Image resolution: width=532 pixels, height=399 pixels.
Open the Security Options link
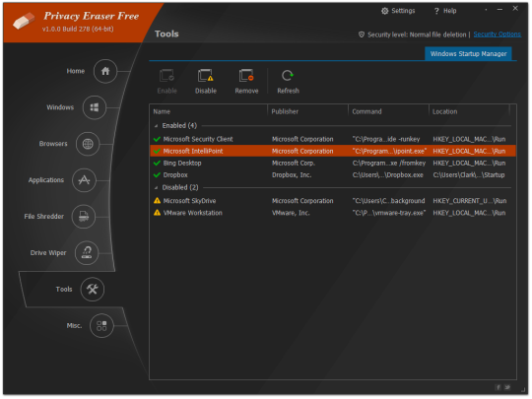pyautogui.click(x=497, y=34)
